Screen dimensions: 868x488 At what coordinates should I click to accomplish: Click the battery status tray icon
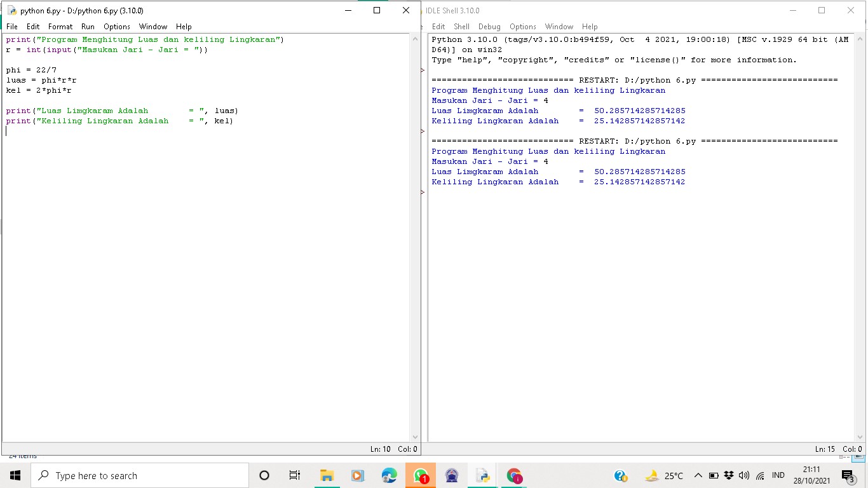coord(714,475)
